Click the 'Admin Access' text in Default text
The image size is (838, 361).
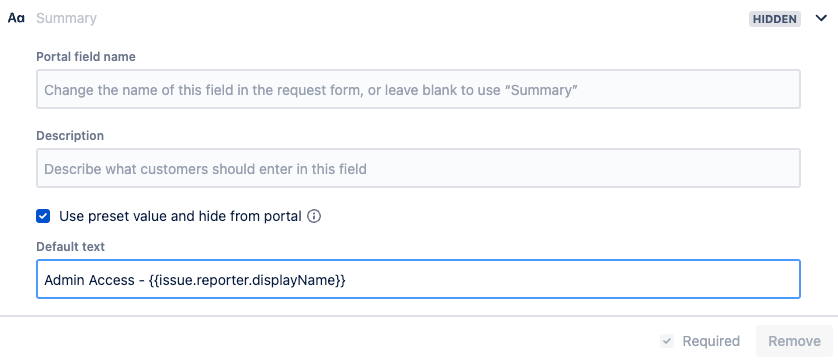(89, 280)
